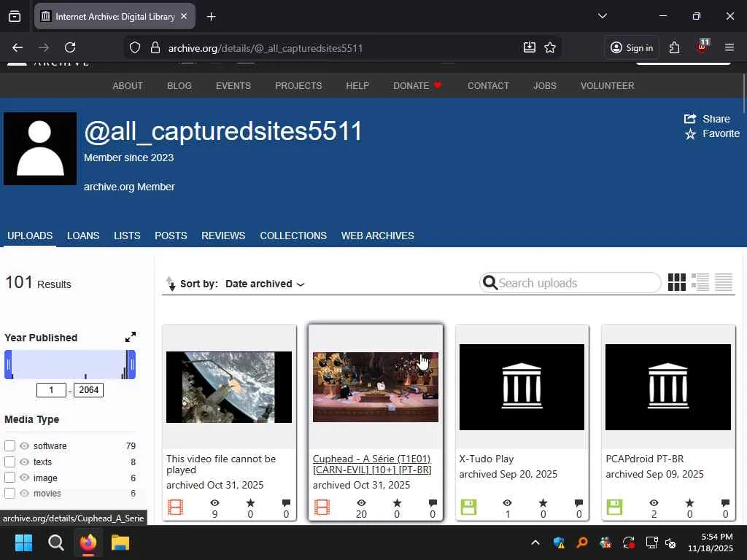Toggle the sort direction arrow icon
This screenshot has width=747, height=560.
click(x=171, y=284)
